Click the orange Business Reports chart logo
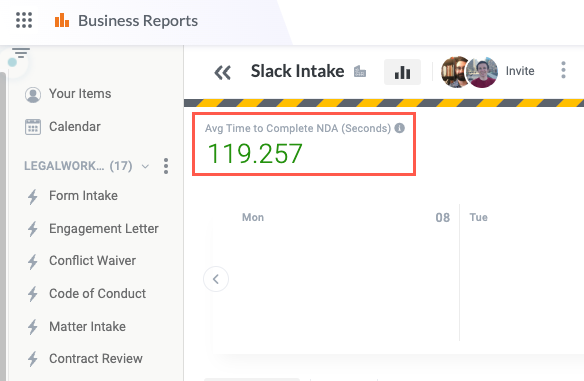 coord(62,20)
